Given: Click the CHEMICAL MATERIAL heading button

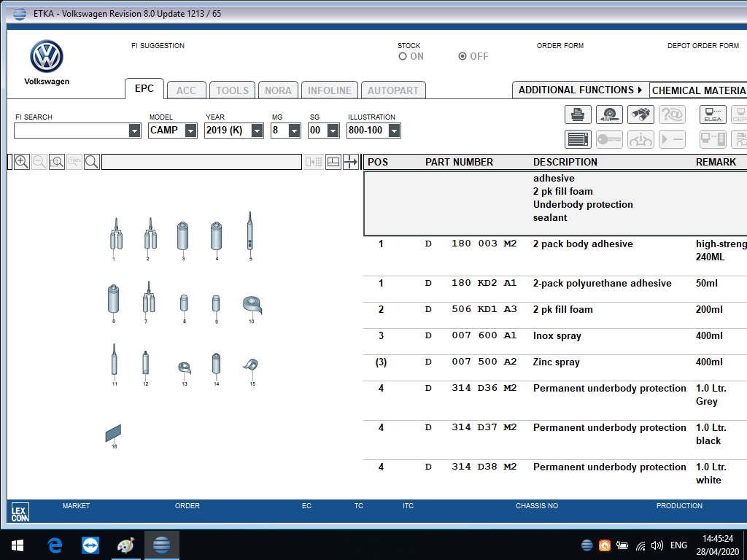Looking at the screenshot, I should click(698, 90).
